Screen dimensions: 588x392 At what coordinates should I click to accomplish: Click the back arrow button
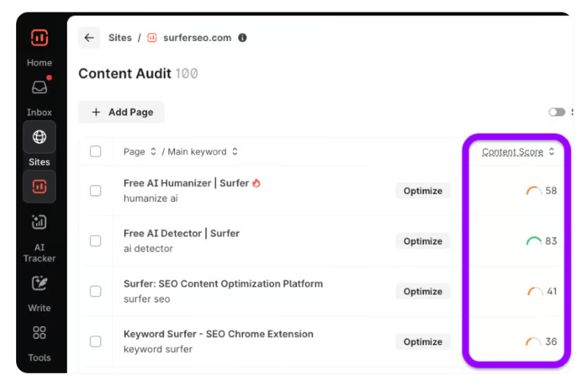pos(89,38)
